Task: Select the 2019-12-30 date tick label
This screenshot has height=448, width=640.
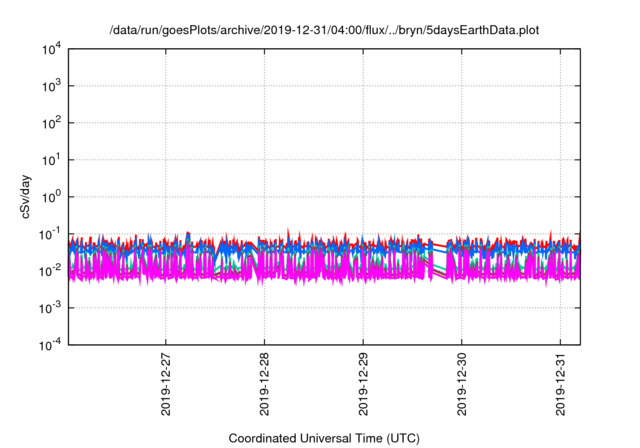Action: pos(461,384)
